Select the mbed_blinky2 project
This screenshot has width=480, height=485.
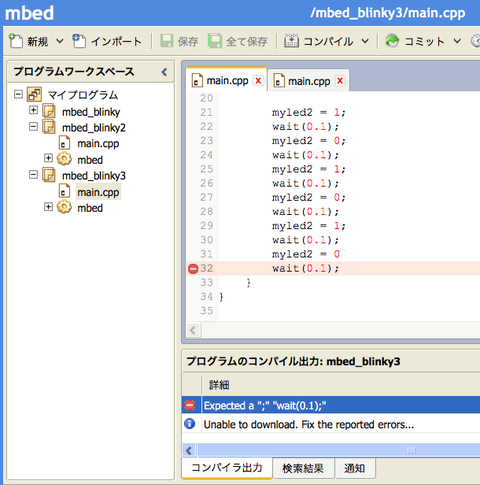[94, 128]
